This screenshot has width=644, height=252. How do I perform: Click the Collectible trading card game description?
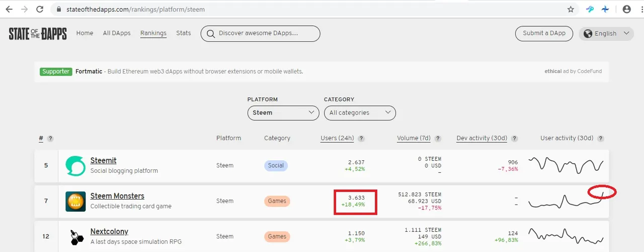pyautogui.click(x=131, y=206)
